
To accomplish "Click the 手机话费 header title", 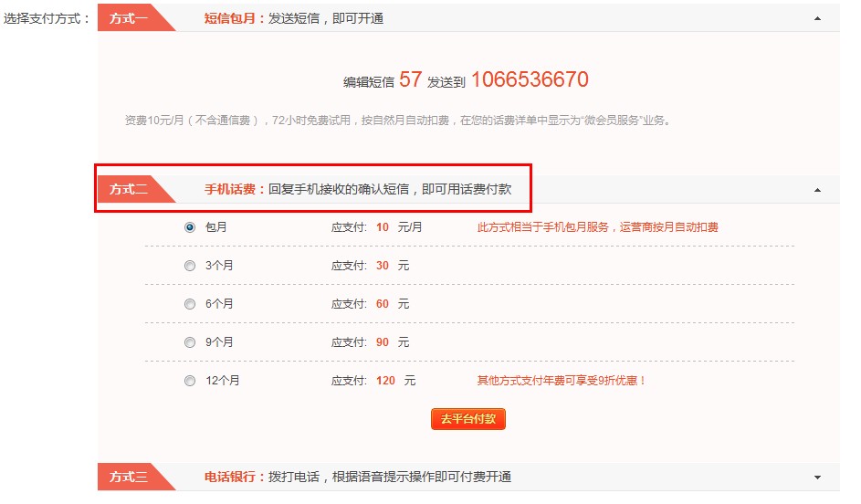I will (x=229, y=189).
